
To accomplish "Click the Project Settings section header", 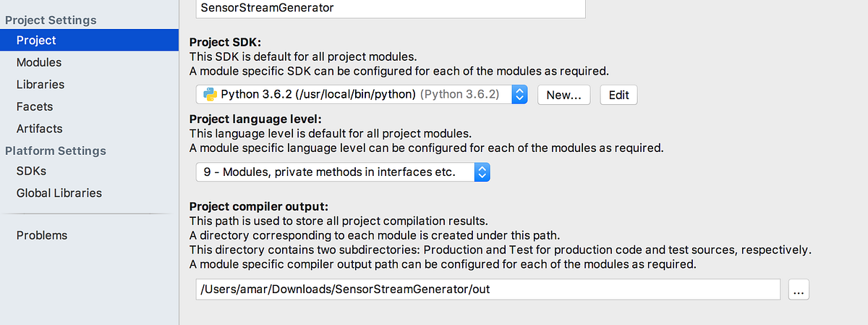I will (51, 20).
